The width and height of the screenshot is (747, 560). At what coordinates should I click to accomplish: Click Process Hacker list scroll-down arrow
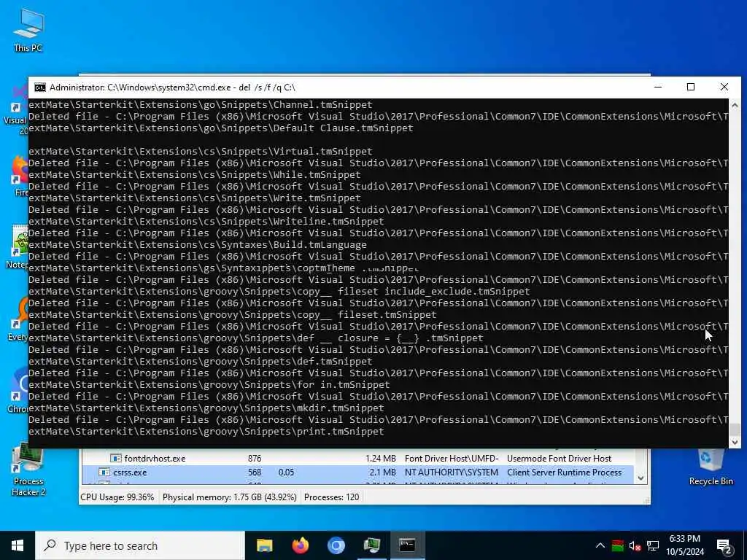(x=640, y=478)
